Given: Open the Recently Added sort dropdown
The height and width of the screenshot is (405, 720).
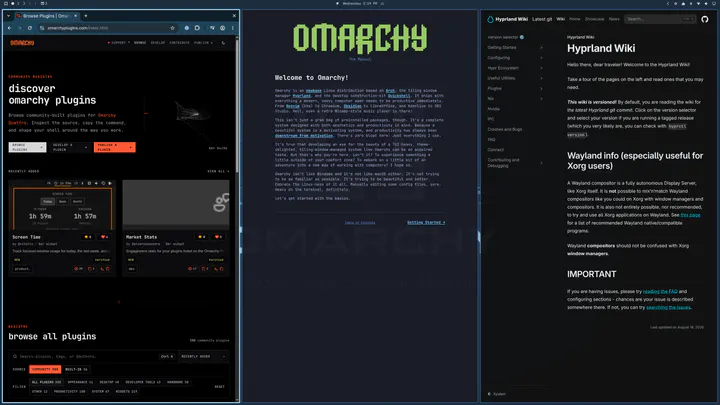Looking at the screenshot, I should 203,356.
